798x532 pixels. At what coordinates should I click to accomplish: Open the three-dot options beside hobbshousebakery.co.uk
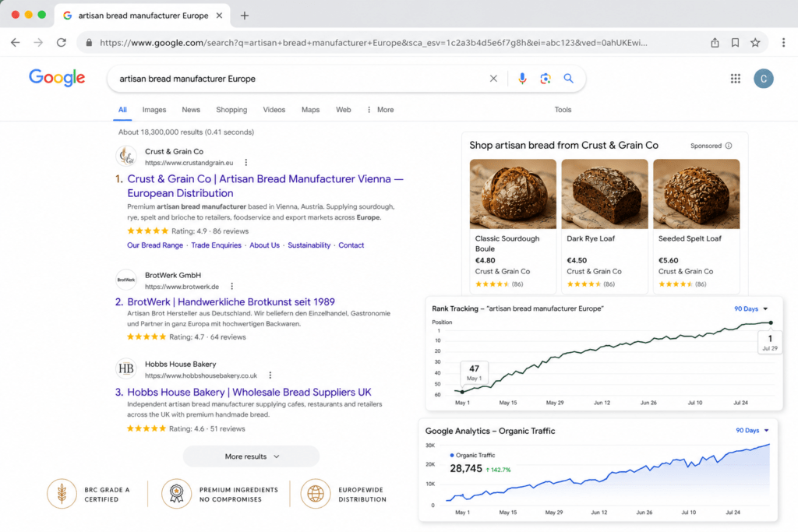(x=270, y=375)
